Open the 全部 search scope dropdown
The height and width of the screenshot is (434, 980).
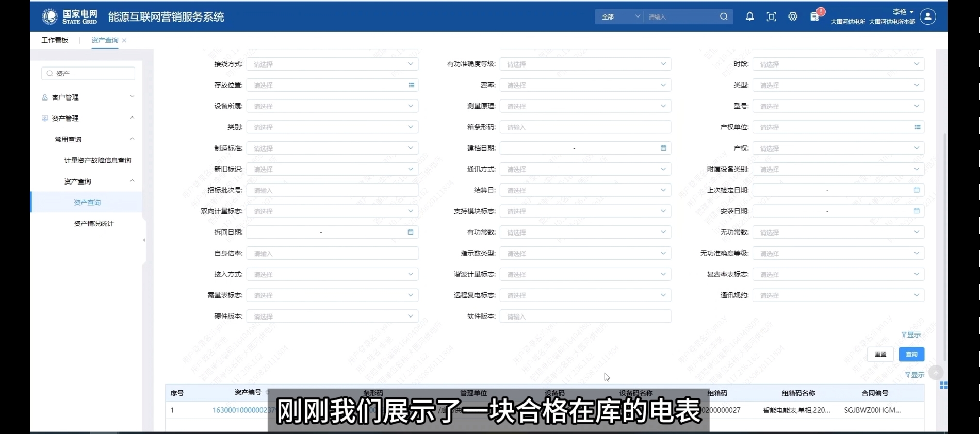click(x=619, y=17)
